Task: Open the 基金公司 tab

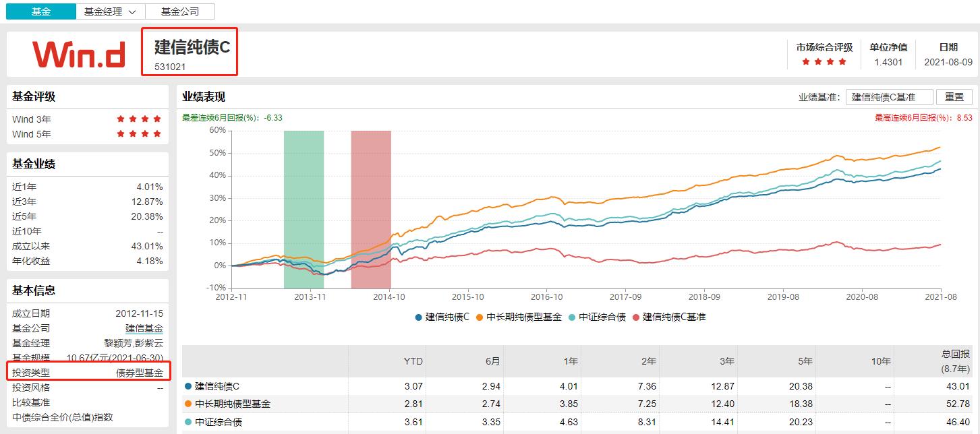Action: 179,11
